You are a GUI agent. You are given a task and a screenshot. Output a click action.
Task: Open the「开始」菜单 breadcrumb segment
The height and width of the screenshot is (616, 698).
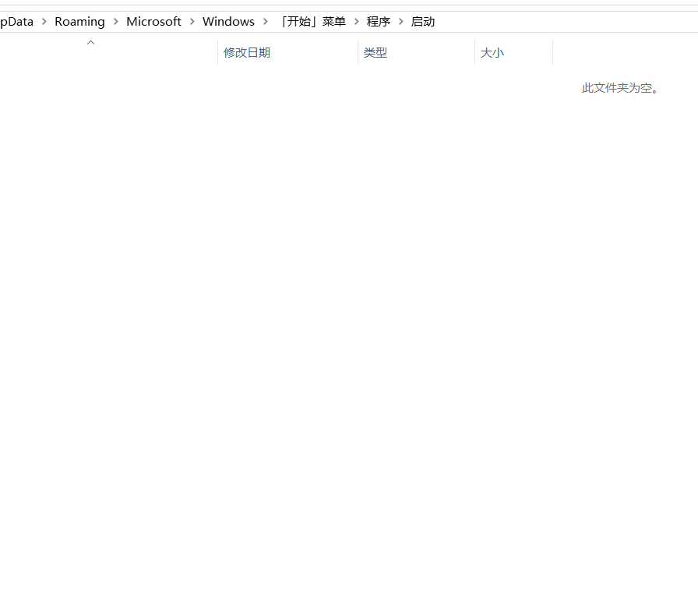point(313,21)
